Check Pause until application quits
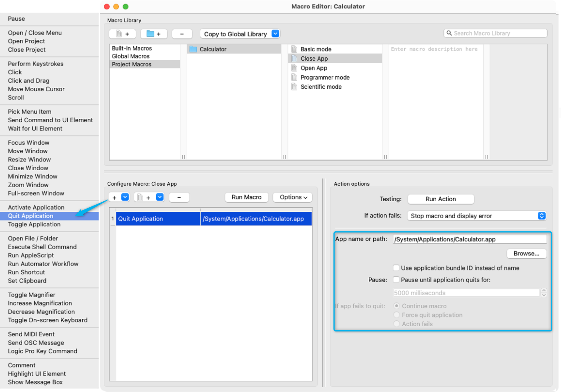 tap(396, 280)
